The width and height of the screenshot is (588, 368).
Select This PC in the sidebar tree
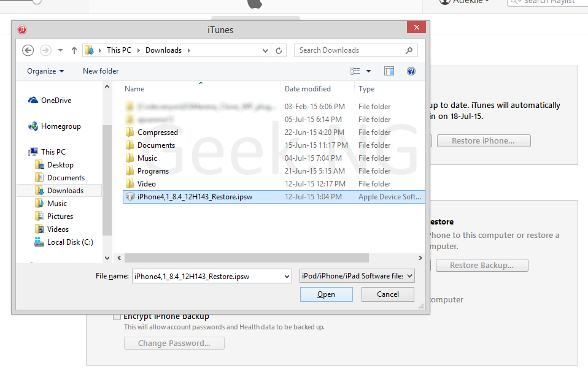pos(47,151)
